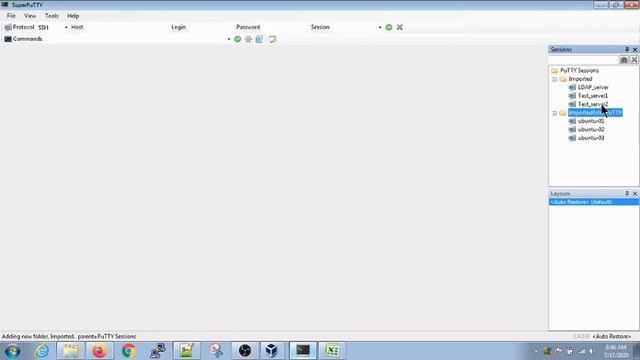The width and height of the screenshot is (640, 360).
Task: Select Test_server1 session
Action: click(x=593, y=96)
